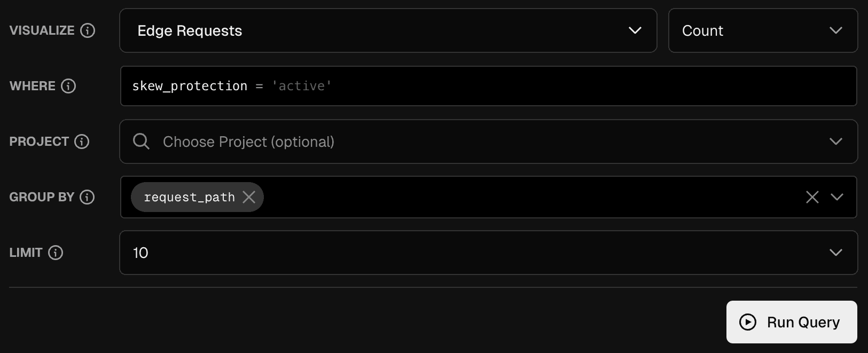The height and width of the screenshot is (353, 868).
Task: Click the Run Query button
Action: coord(791,322)
